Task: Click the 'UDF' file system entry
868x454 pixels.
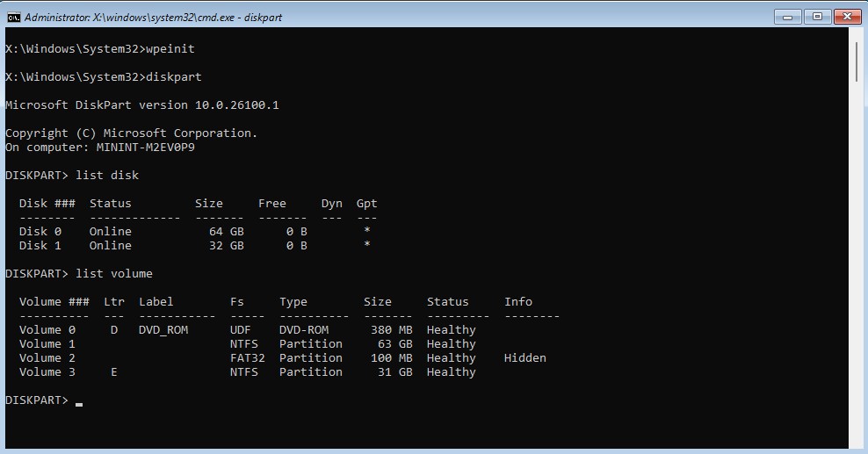Action: [240, 330]
